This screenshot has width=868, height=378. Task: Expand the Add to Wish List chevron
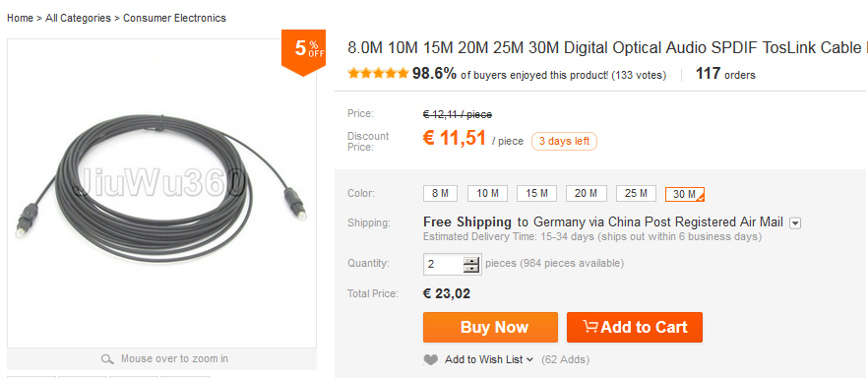529,359
